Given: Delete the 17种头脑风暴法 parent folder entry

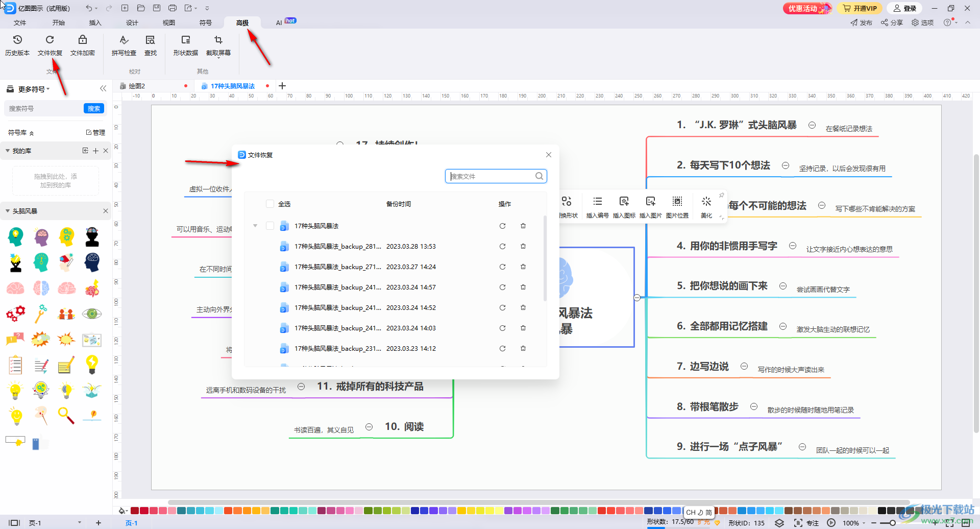Looking at the screenshot, I should point(523,226).
